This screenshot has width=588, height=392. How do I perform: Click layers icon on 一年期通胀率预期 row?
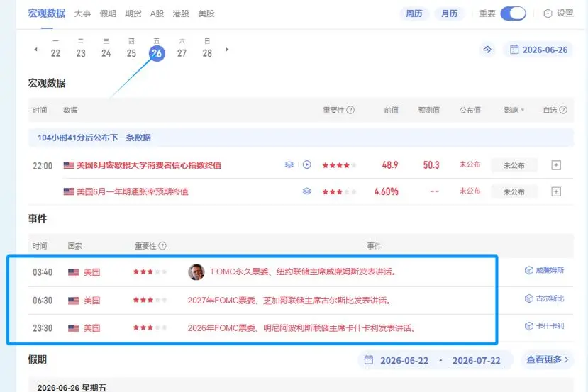tap(306, 191)
